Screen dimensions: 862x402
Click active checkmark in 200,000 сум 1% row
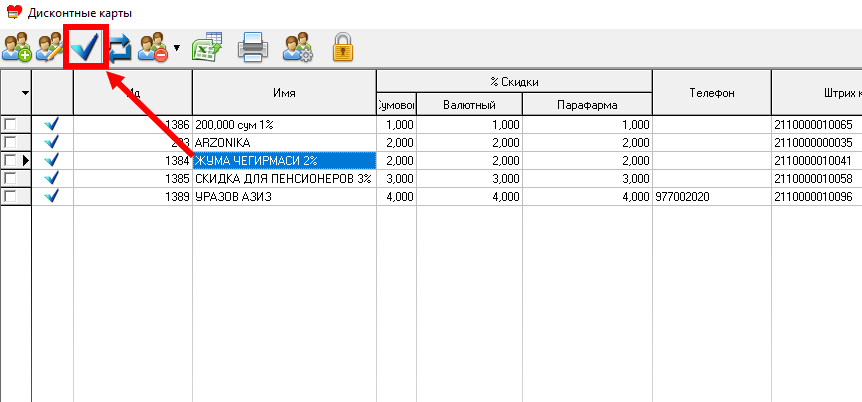[x=52, y=125]
